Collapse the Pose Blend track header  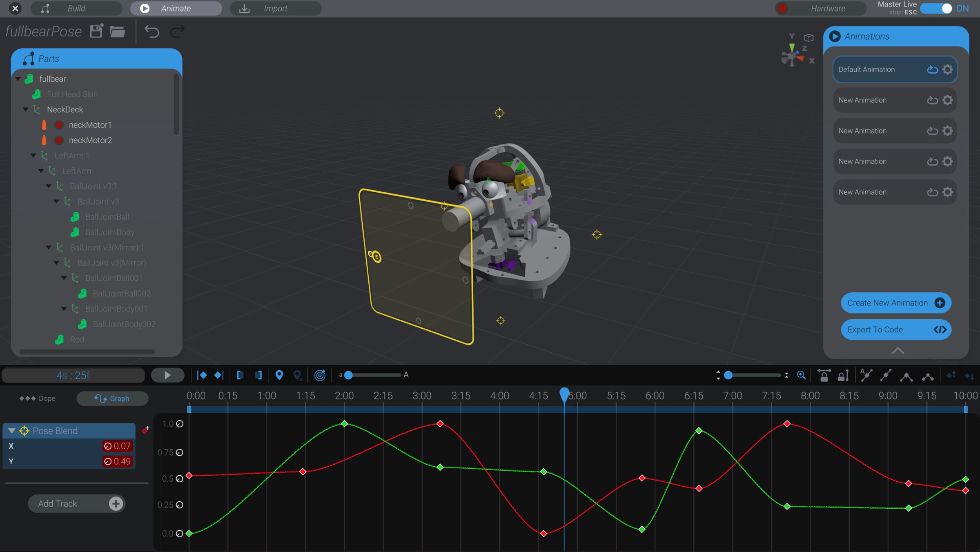click(x=12, y=431)
